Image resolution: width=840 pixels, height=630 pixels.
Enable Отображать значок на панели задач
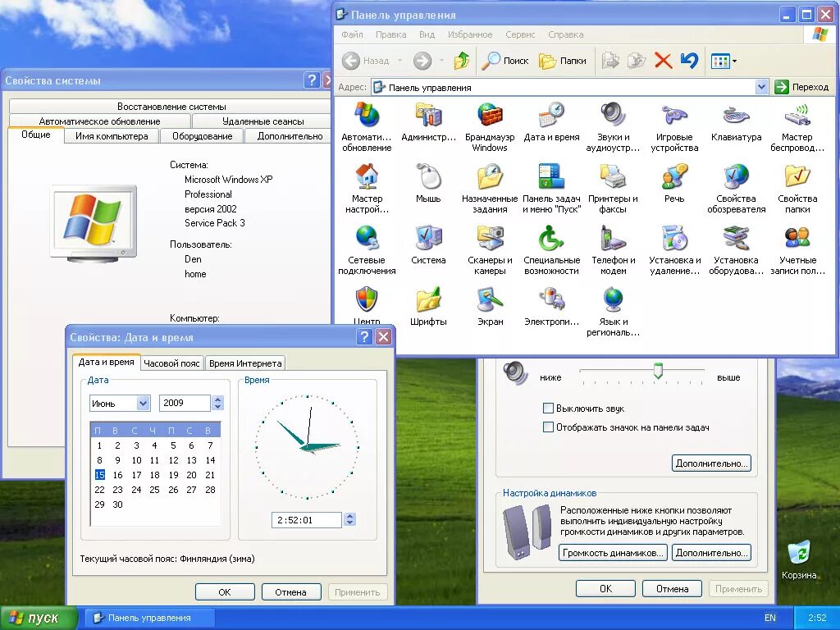point(548,427)
